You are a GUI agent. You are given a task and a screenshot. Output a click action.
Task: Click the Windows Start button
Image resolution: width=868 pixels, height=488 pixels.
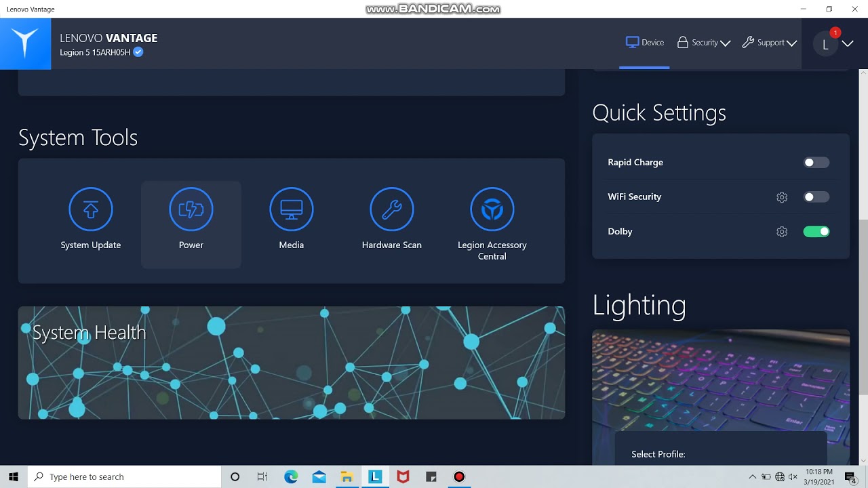click(x=14, y=476)
